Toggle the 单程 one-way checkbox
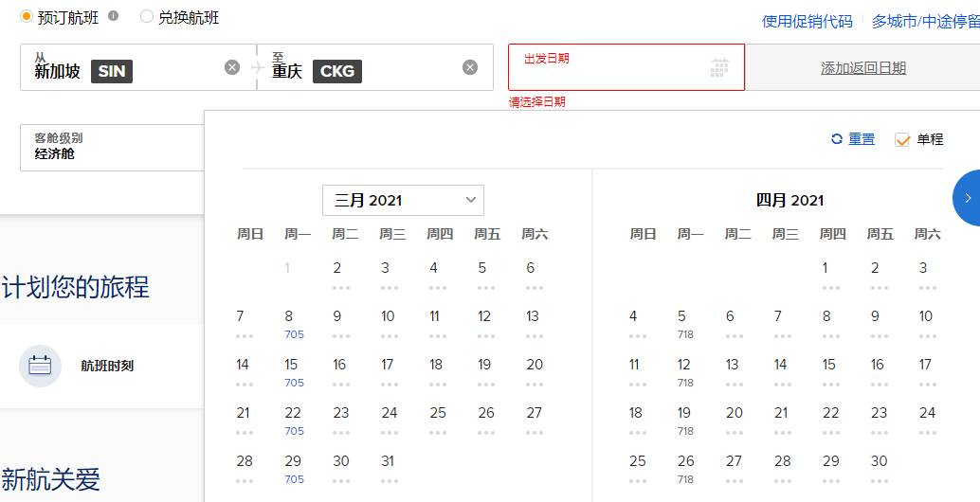 coord(902,139)
